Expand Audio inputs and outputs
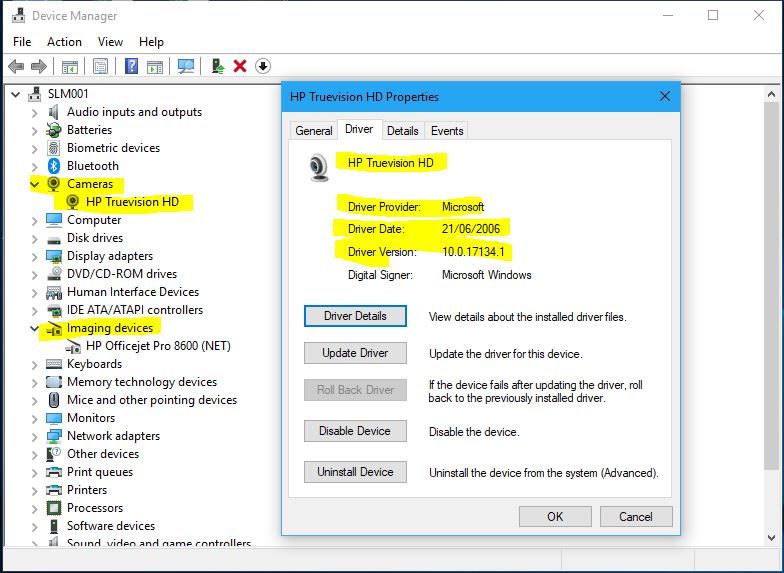The image size is (784, 573). 34,112
